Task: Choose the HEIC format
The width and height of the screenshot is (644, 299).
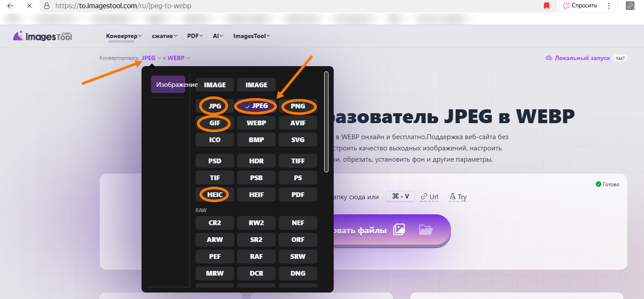Action: click(215, 195)
